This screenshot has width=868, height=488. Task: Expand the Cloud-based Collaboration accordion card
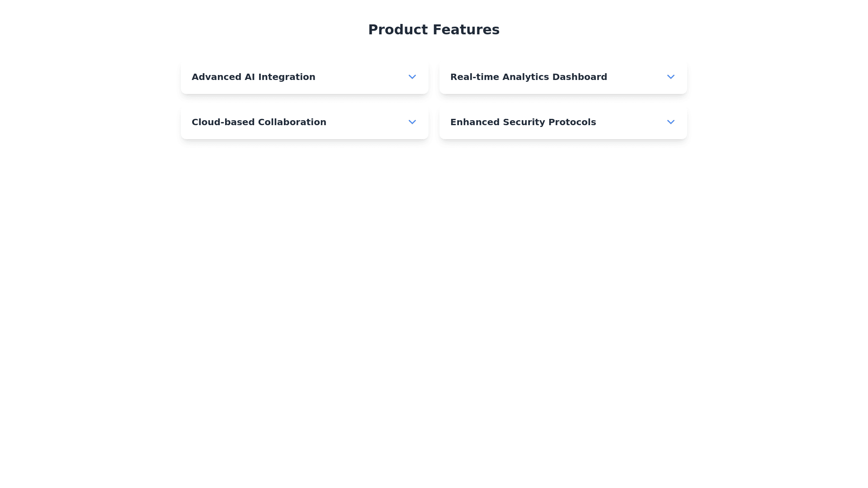pyautogui.click(x=304, y=122)
